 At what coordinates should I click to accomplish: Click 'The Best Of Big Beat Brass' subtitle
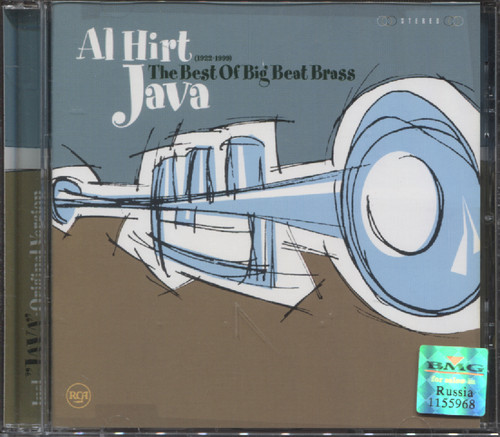tap(253, 73)
